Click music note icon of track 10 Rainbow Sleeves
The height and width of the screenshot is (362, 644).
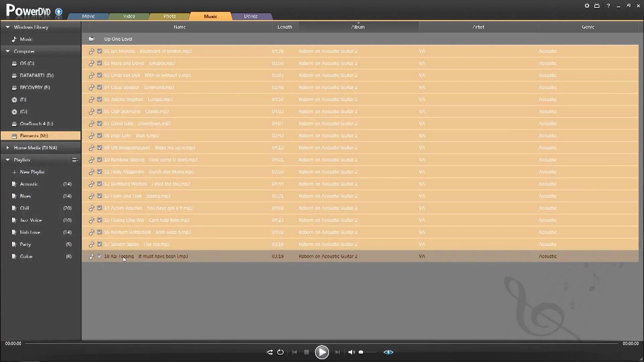(92, 160)
